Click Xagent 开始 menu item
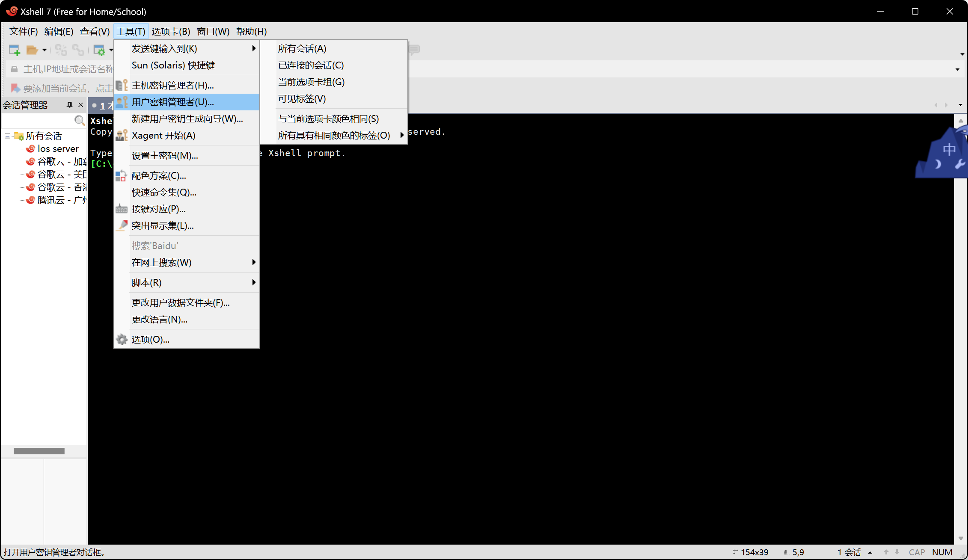Viewport: 968px width, 560px height. (x=163, y=135)
